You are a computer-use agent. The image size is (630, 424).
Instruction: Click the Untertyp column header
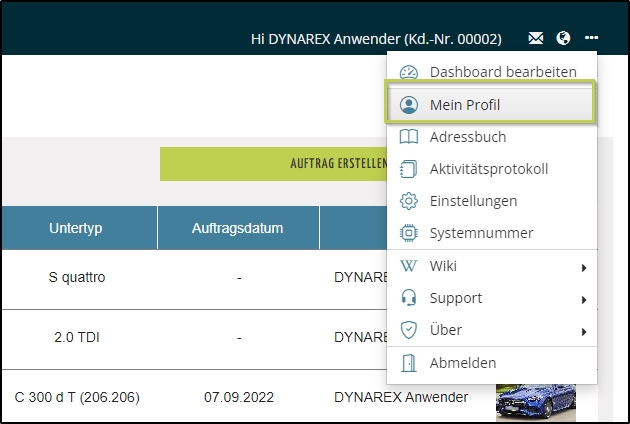pos(76,228)
